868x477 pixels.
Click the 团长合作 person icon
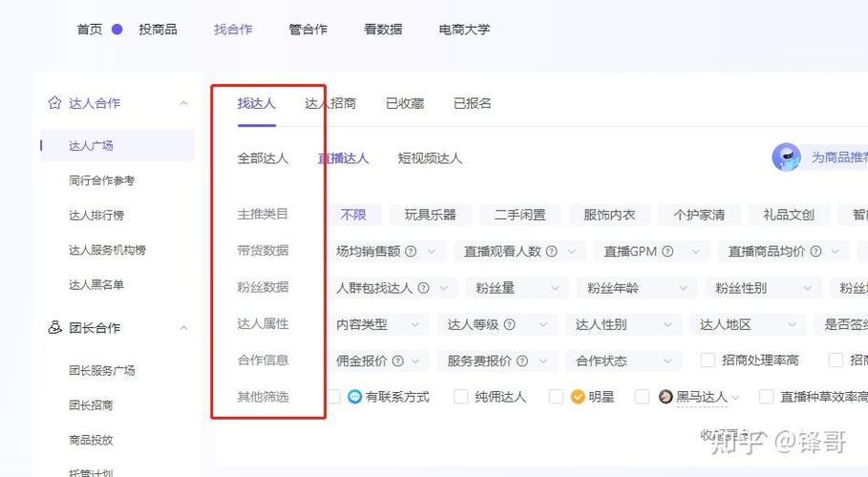(x=54, y=327)
